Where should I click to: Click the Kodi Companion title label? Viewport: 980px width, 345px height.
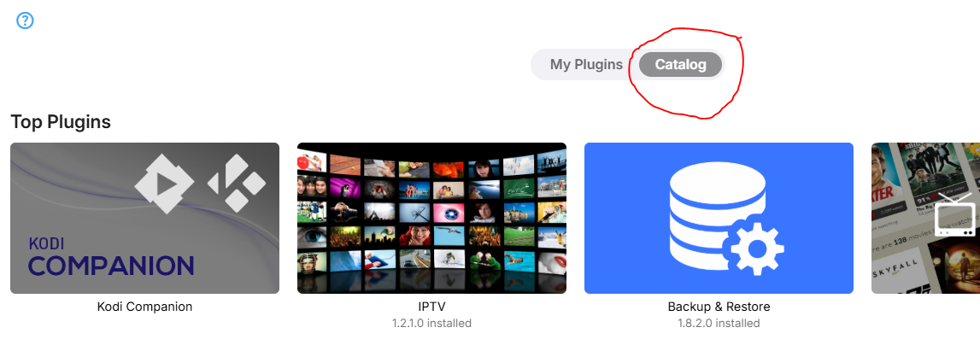144,307
